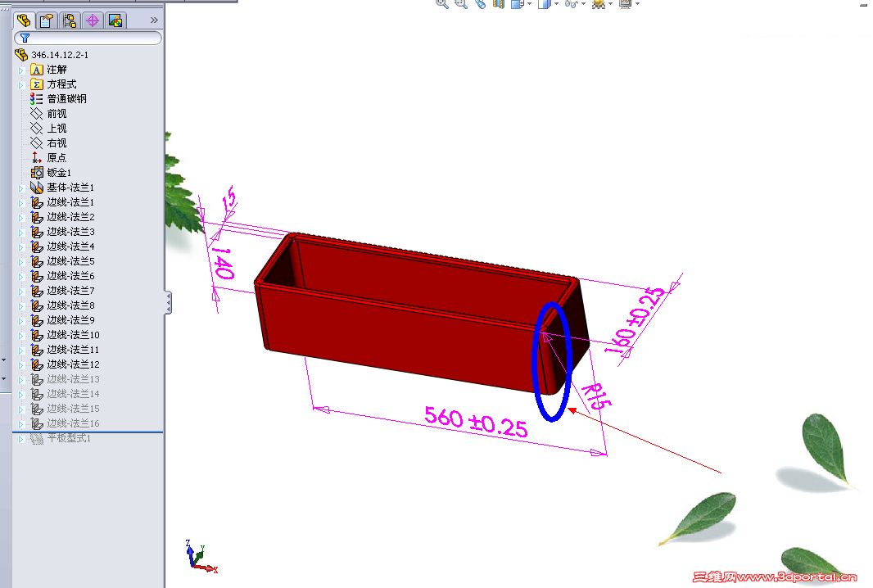
Task: Click the funnel filter icon
Action: pyautogui.click(x=25, y=38)
